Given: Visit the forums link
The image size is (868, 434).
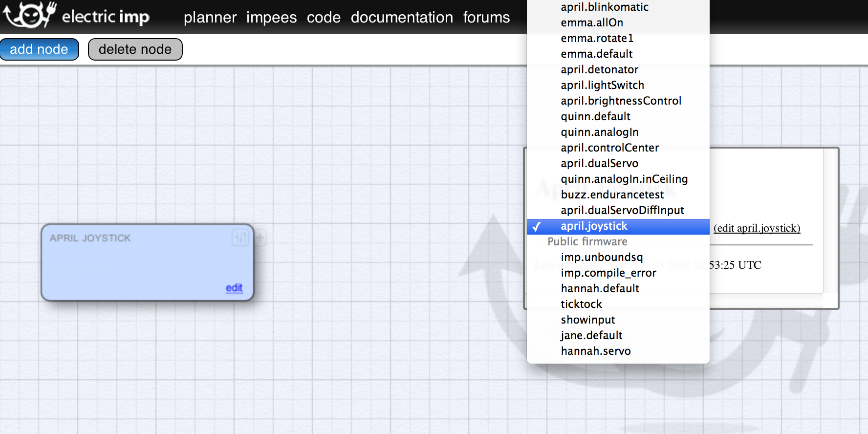Looking at the screenshot, I should click(486, 18).
